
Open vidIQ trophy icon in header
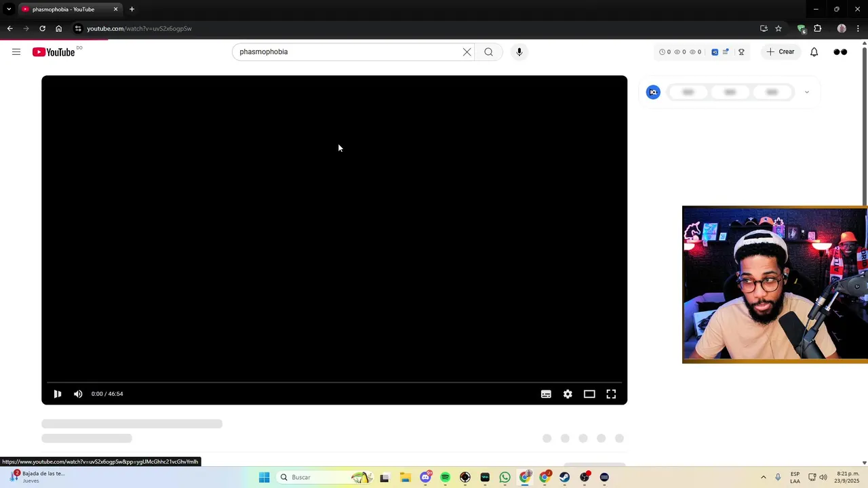click(x=741, y=52)
